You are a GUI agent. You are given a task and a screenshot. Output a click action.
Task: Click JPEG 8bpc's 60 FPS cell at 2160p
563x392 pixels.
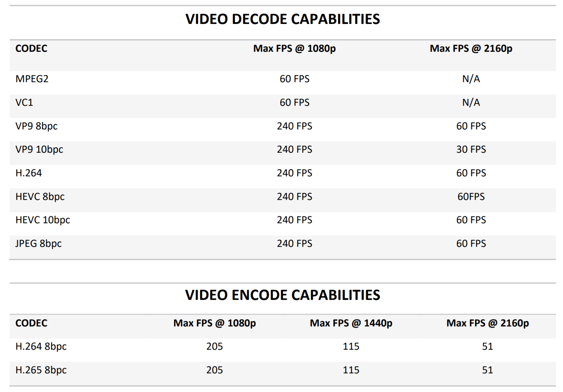point(471,244)
